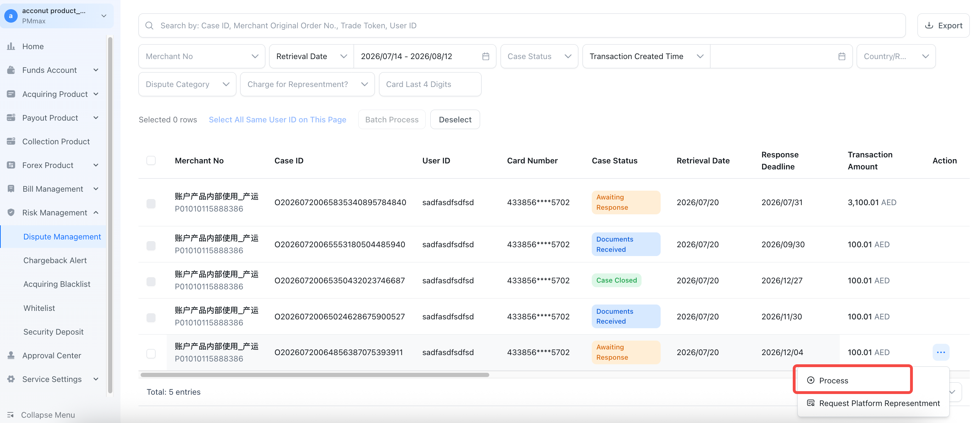980x423 pixels.
Task: Click the Approval Center stamp icon
Action: click(x=11, y=355)
